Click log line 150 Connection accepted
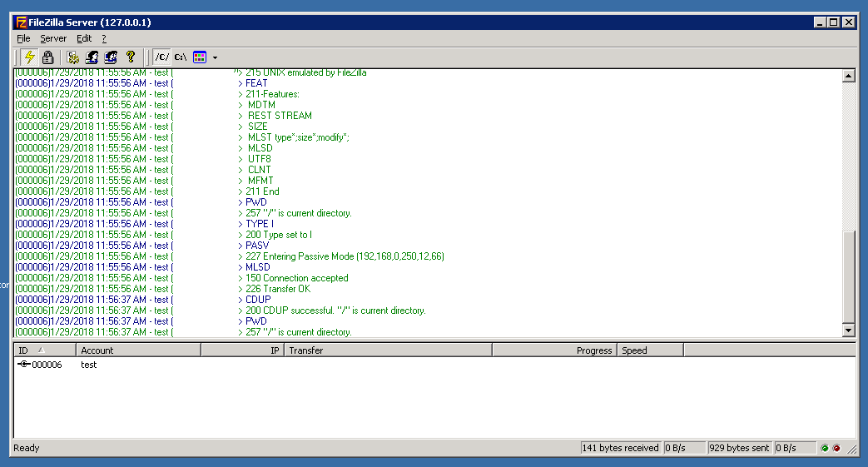 coord(297,278)
